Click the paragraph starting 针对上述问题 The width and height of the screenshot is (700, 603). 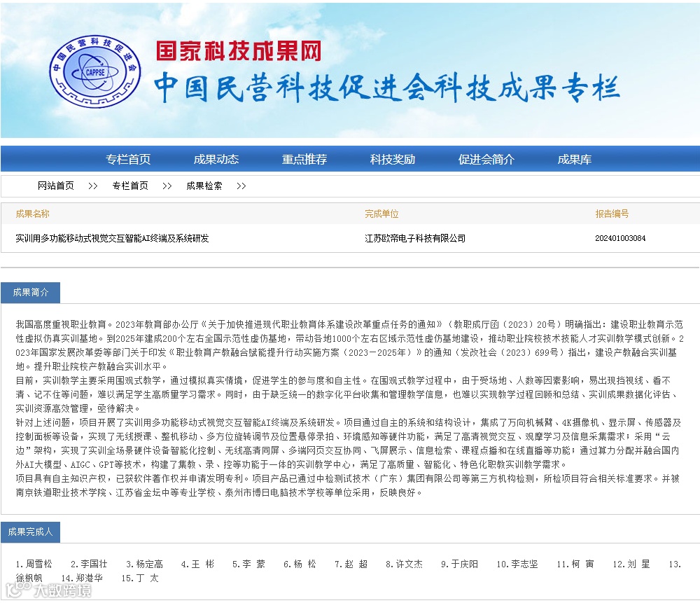349,443
